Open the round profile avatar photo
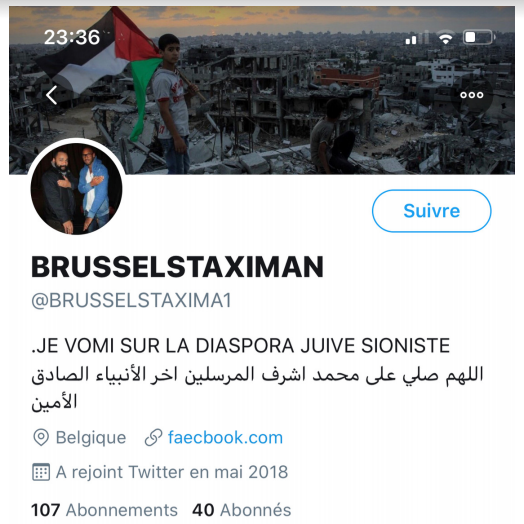This screenshot has height=524, width=524. (77, 189)
